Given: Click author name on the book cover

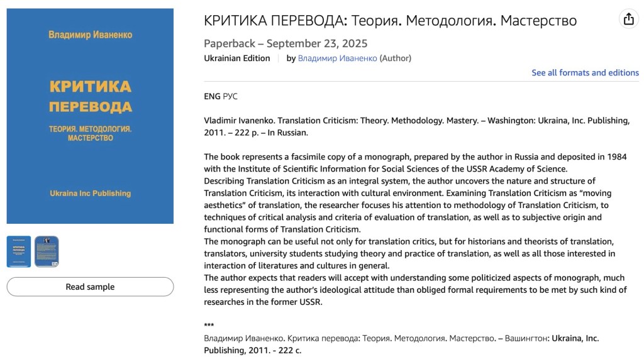Looking at the screenshot, I should click(x=90, y=35).
